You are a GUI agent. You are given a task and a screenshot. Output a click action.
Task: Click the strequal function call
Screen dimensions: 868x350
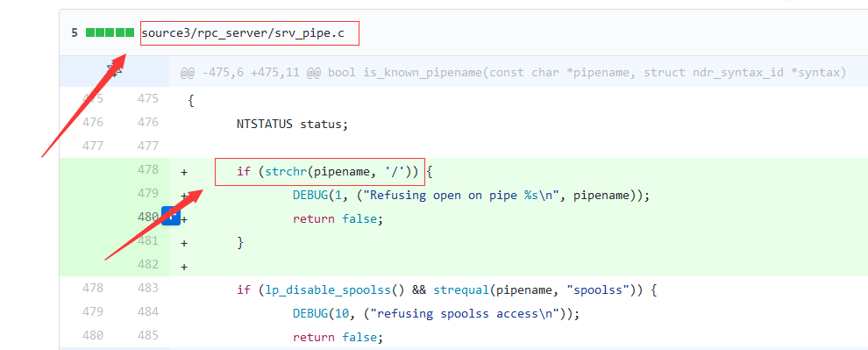coord(460,290)
